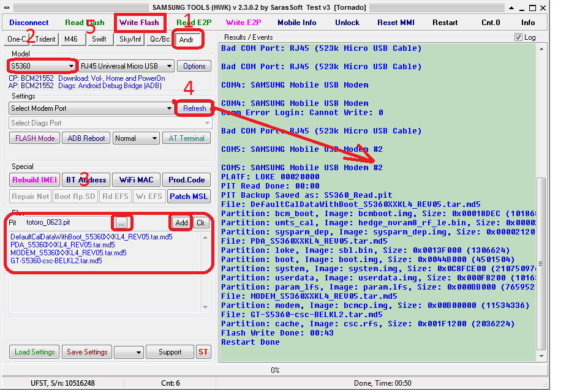588x390 pixels.
Task: Click the UFST S/n status bar entry
Action: click(62, 383)
